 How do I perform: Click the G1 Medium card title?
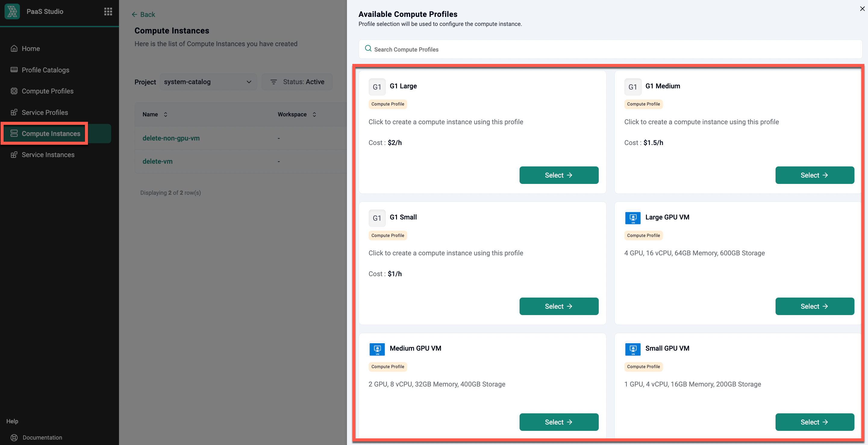coord(663,86)
